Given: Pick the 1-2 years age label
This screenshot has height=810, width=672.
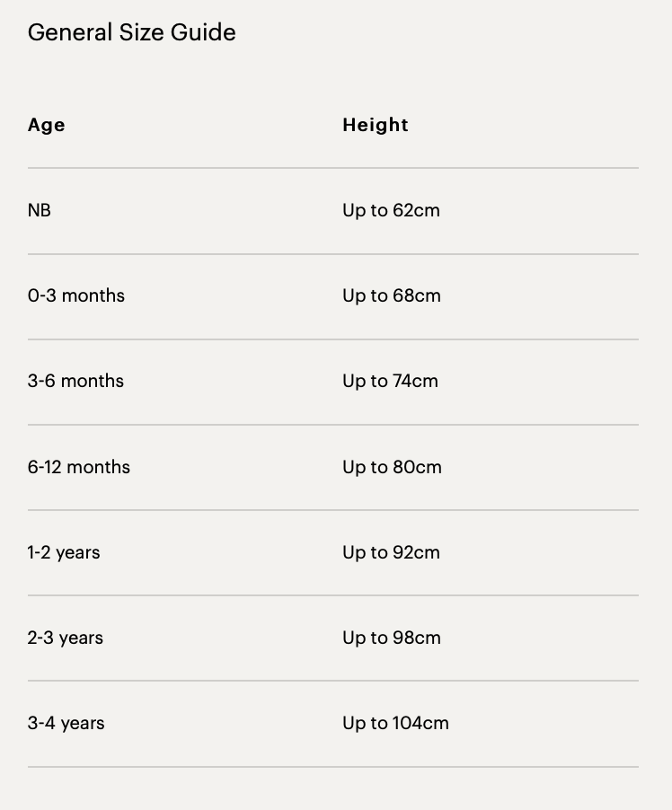Looking at the screenshot, I should 64,552.
